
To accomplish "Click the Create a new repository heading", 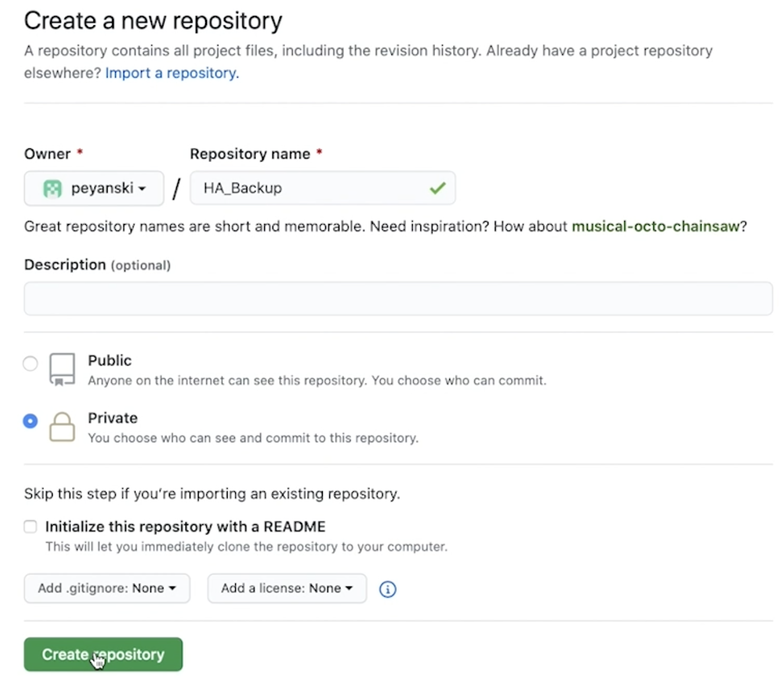I will click(x=153, y=20).
